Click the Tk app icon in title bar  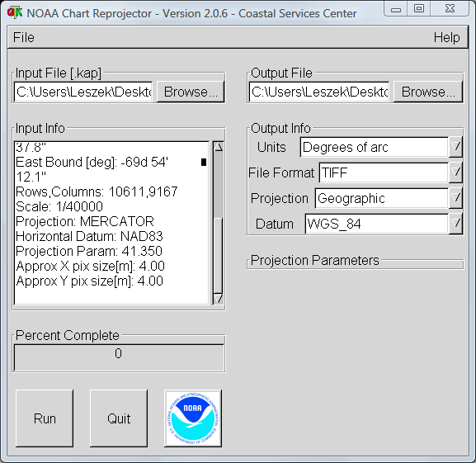pyautogui.click(x=15, y=12)
